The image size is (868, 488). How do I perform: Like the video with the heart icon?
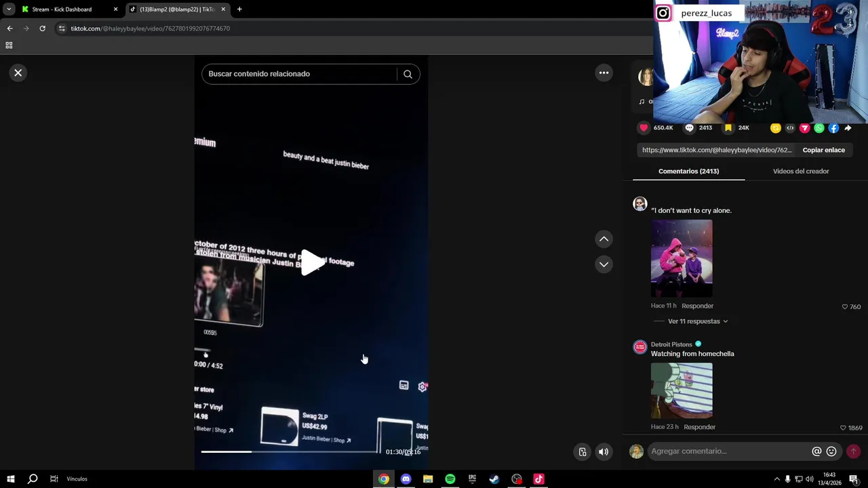[644, 127]
